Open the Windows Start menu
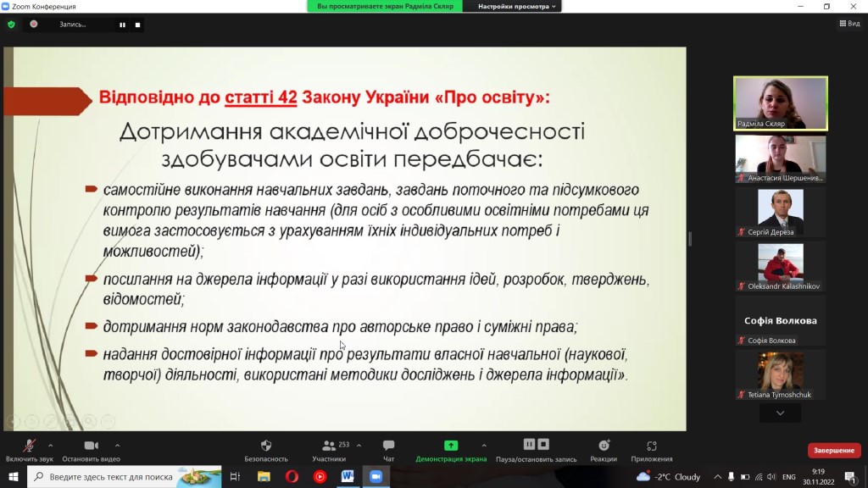The width and height of the screenshot is (868, 488). coord(14,476)
